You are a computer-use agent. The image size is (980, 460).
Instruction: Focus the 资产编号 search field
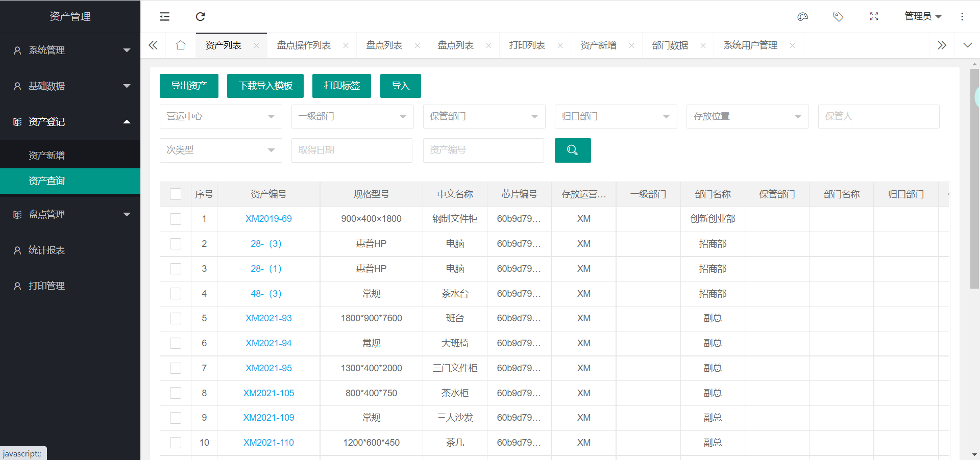coord(483,150)
